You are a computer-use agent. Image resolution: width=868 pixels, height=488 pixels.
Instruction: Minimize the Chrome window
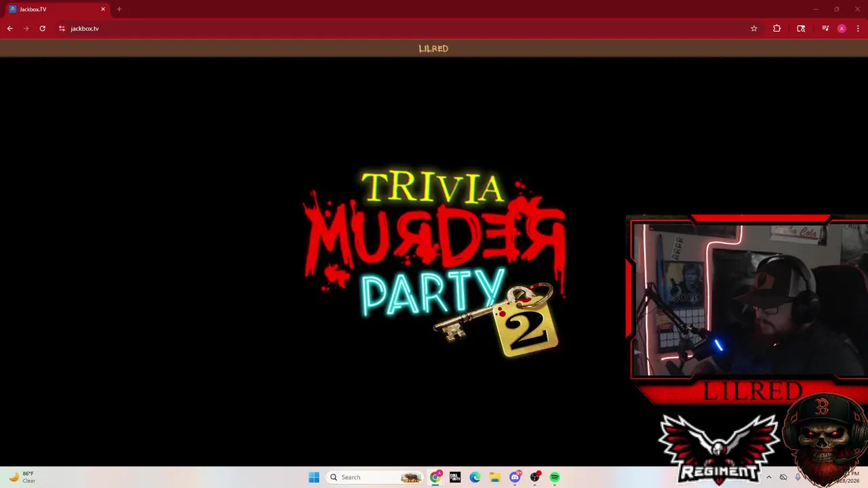816,9
